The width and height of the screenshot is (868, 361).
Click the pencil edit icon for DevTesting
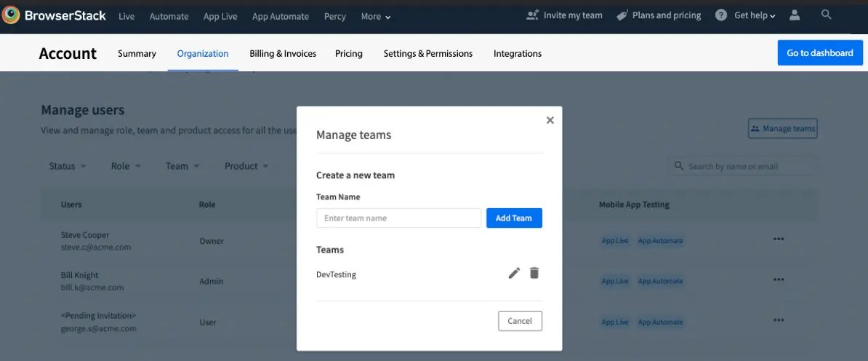tap(514, 273)
